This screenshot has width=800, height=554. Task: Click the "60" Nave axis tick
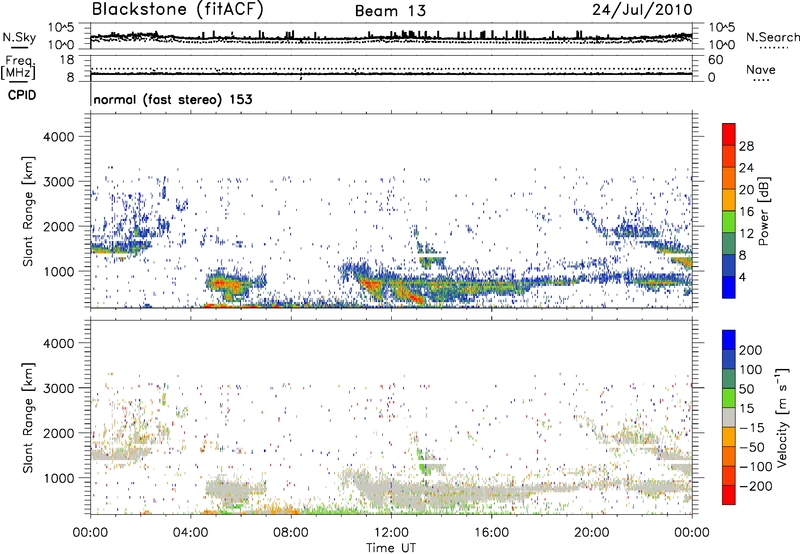click(715, 60)
